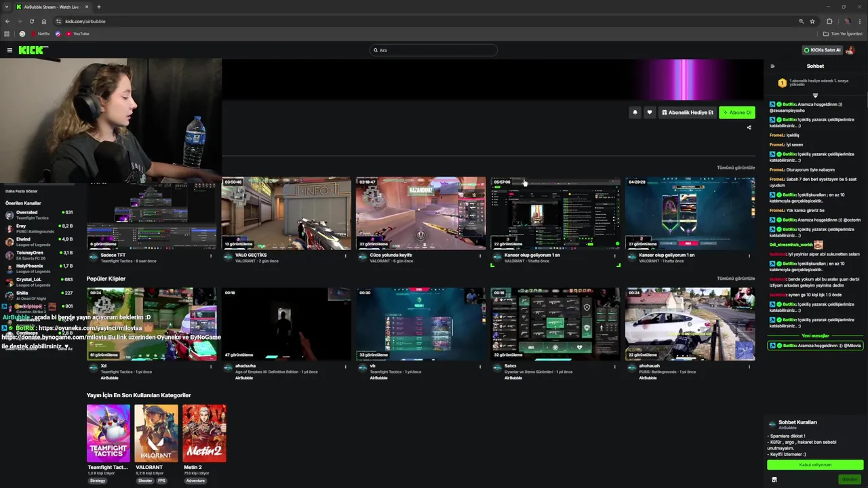Click the Abone Ol subscribe button

coord(737,113)
